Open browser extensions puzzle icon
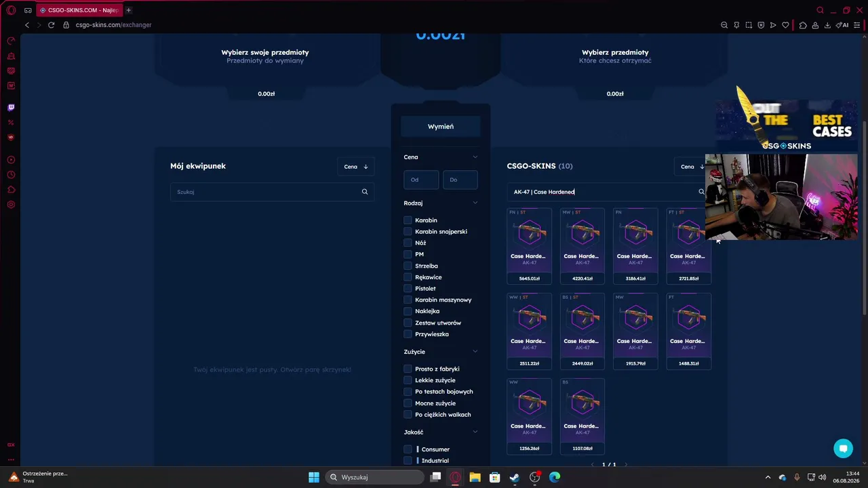868x488 pixels. pos(803,25)
